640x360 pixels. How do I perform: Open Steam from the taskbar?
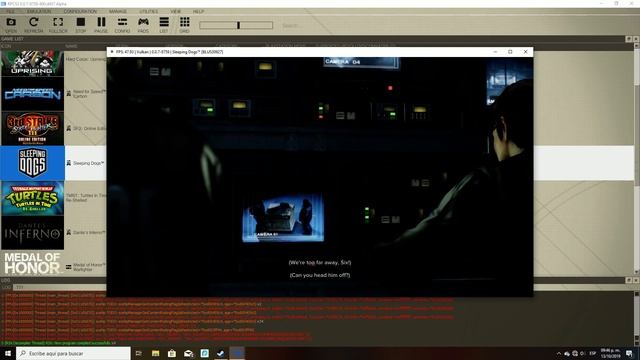pyautogui.click(x=221, y=353)
